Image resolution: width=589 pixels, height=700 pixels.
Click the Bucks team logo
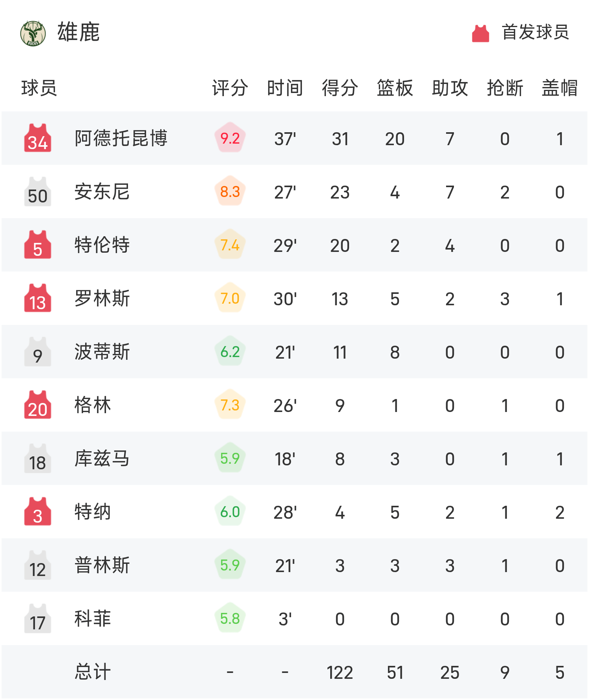coord(33,33)
